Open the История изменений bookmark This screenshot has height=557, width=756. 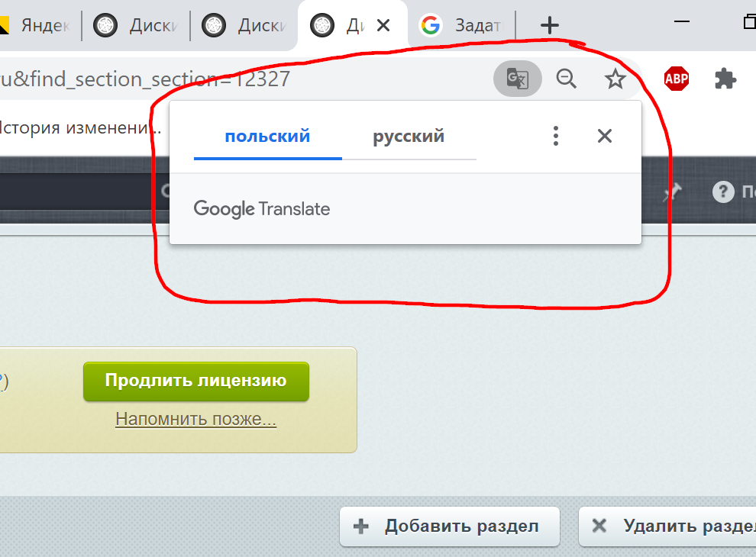pyautogui.click(x=79, y=127)
